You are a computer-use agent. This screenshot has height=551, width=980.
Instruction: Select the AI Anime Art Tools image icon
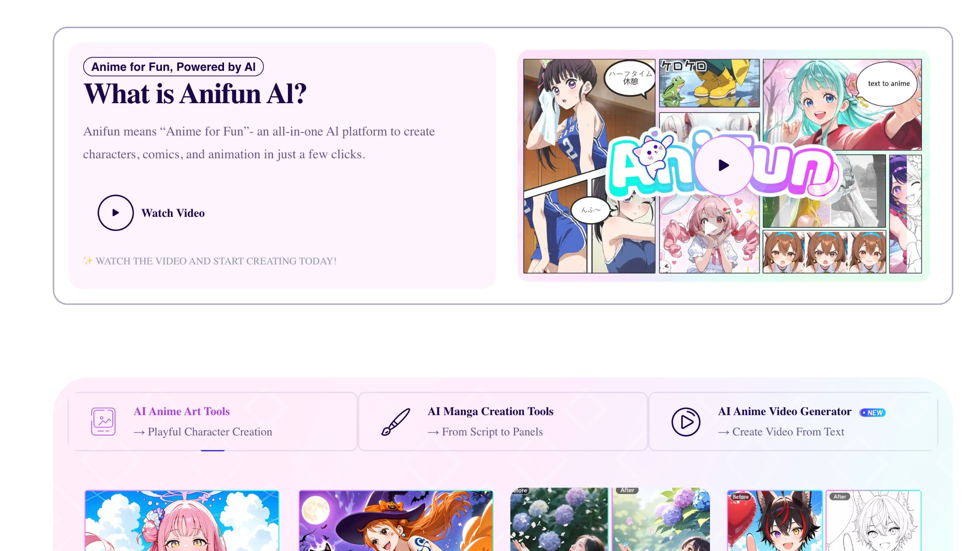click(x=103, y=421)
